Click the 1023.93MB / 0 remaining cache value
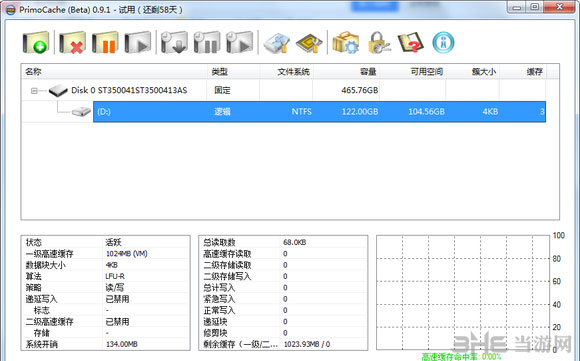 pos(307,344)
